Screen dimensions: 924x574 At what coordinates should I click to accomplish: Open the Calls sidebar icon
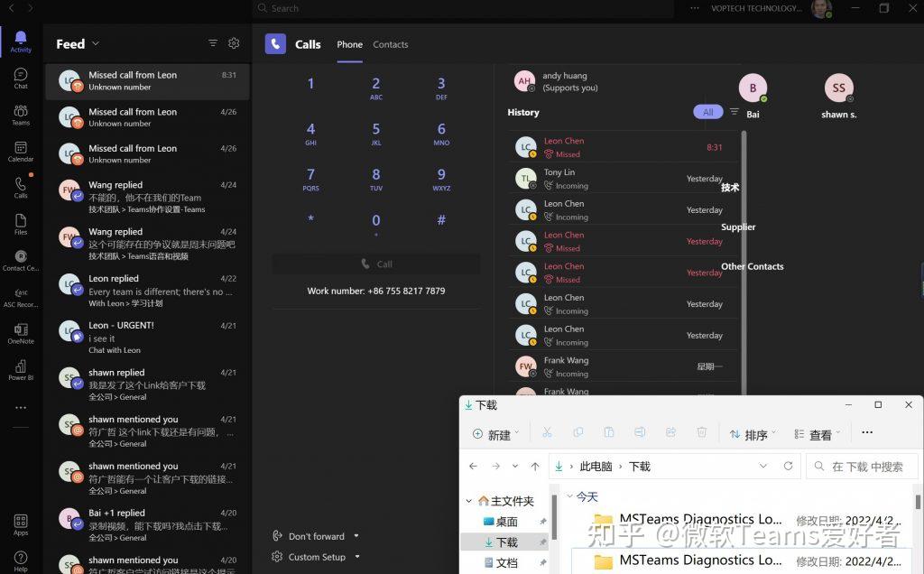[x=21, y=188]
